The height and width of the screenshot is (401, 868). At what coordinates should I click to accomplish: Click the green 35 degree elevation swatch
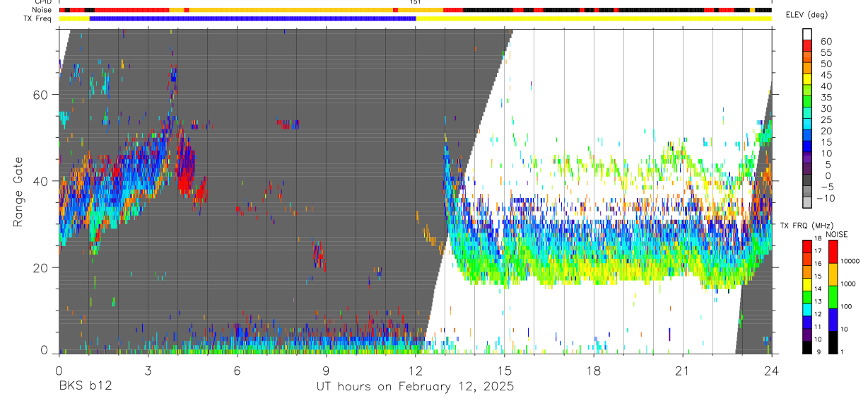click(x=807, y=101)
